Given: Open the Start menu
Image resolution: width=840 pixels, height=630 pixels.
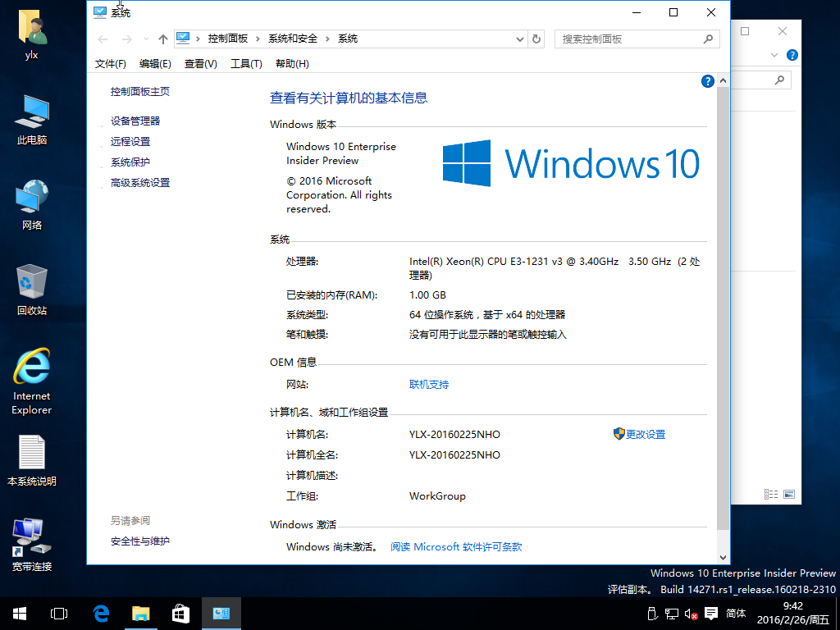Looking at the screenshot, I should (19, 613).
